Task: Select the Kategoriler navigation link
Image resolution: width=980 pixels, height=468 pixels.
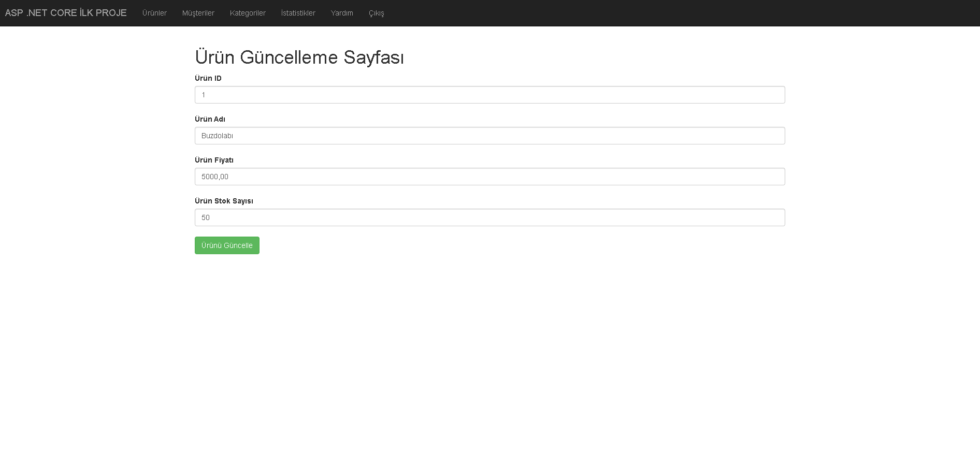Action: click(x=248, y=13)
